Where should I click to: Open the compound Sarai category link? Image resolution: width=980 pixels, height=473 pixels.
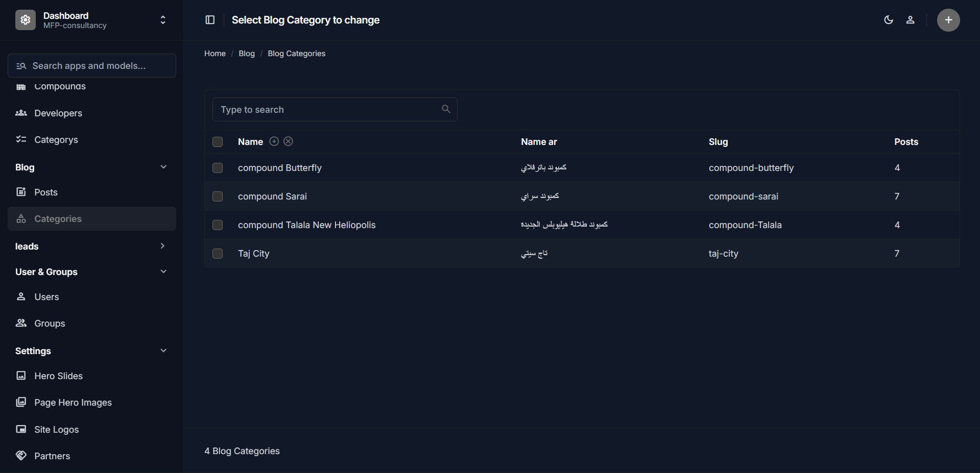pos(272,196)
